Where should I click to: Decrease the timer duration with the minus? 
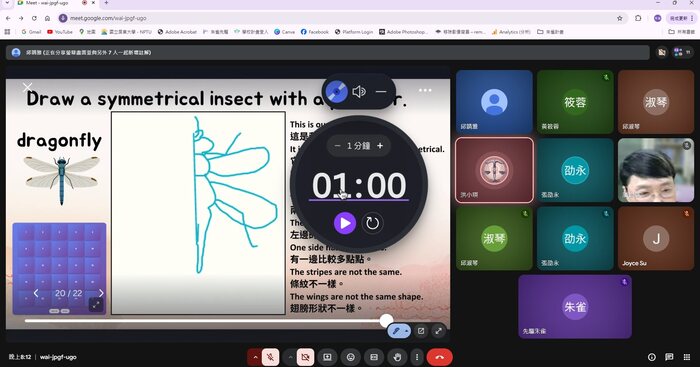click(x=338, y=146)
